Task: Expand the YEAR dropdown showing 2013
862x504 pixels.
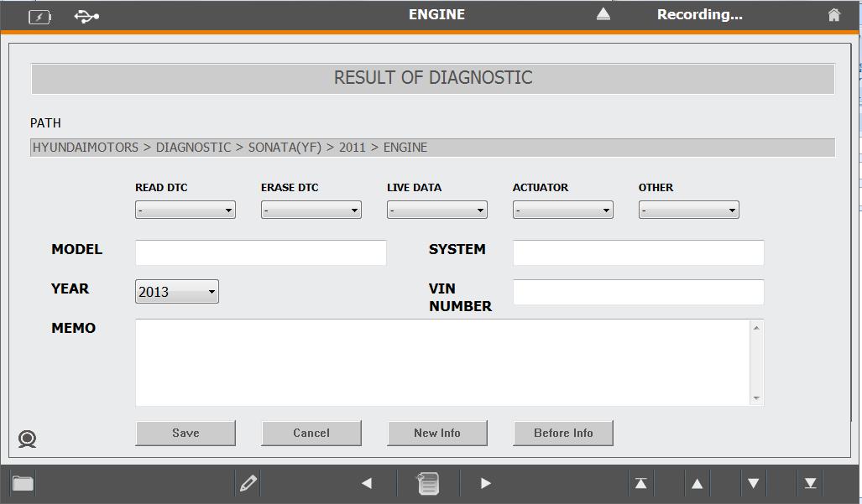Action: (x=176, y=292)
